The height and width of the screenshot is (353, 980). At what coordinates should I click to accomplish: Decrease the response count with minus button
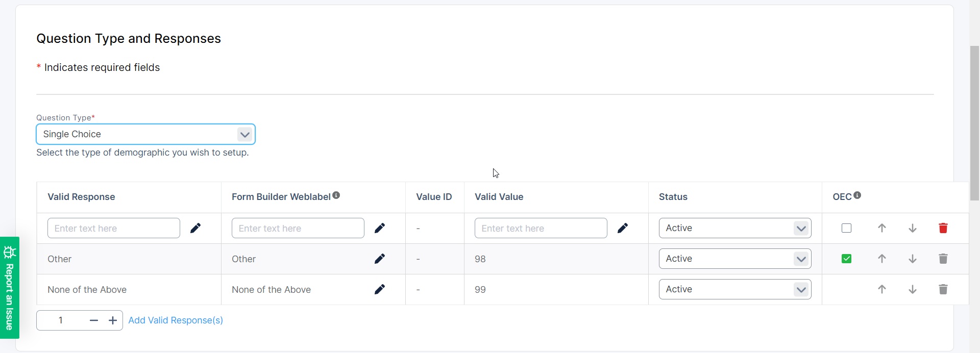coord(93,320)
